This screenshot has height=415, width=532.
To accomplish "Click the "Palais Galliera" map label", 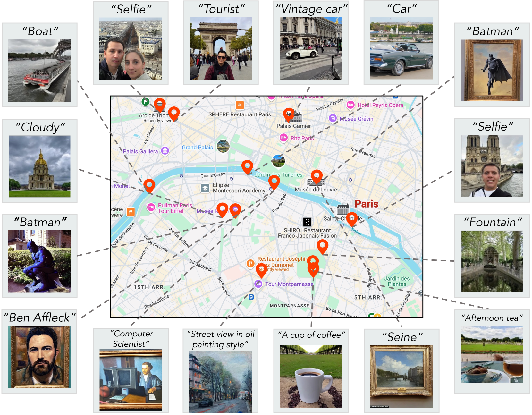I will (140, 151).
